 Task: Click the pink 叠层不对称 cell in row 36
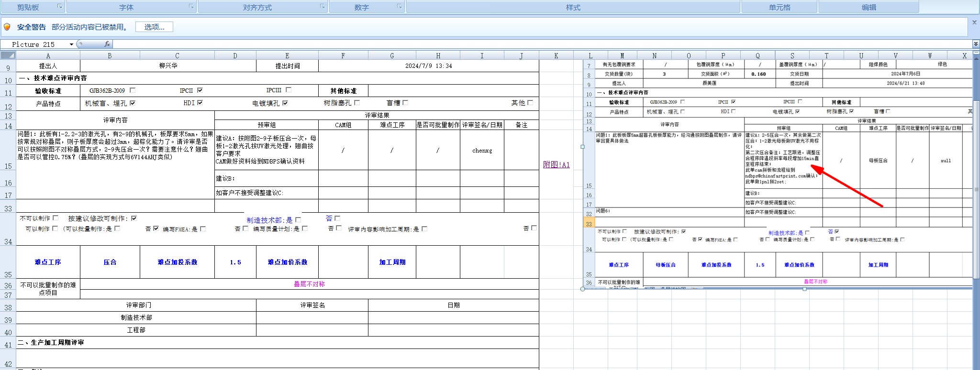[309, 284]
